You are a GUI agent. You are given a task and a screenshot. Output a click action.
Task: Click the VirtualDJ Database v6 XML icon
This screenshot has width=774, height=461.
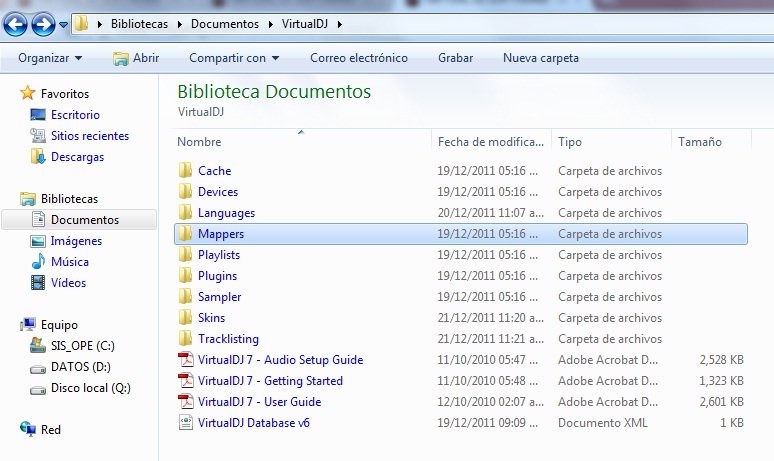(x=186, y=423)
